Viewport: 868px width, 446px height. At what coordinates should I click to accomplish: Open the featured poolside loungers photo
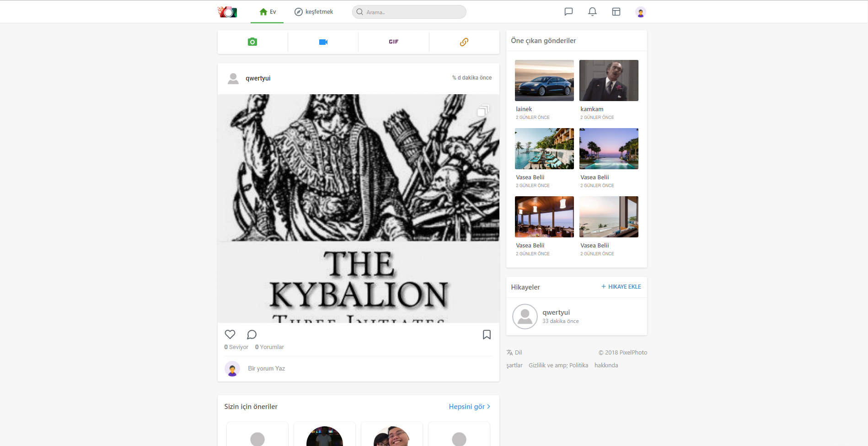tap(544, 149)
